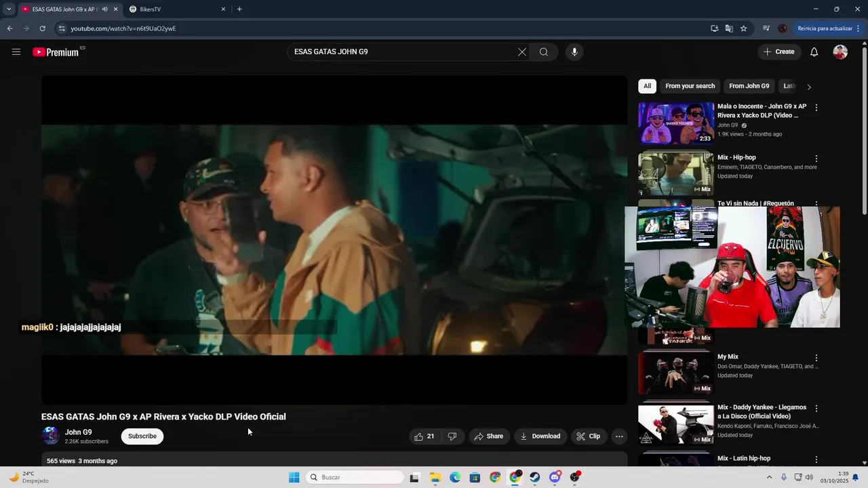Open options for Mala o Inocente video
The image size is (868, 488).
[x=816, y=108]
